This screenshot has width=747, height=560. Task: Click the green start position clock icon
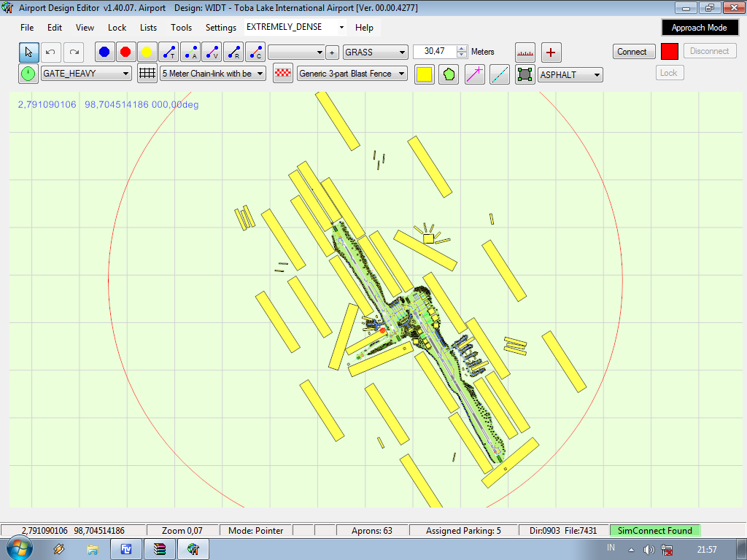coord(28,74)
